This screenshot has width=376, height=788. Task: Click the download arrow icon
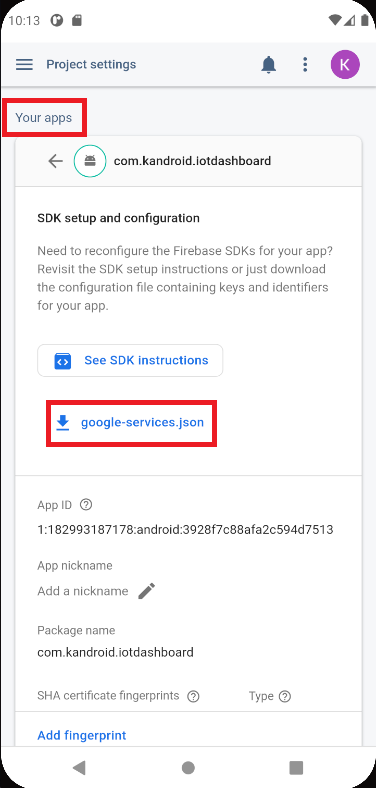point(63,423)
